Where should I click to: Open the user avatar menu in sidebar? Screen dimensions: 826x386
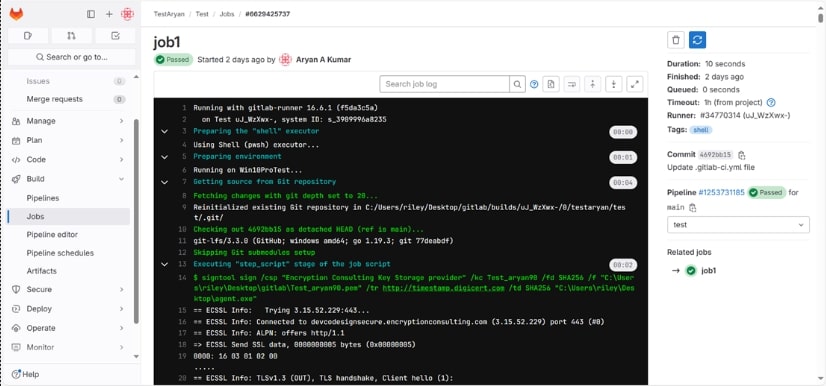pyautogui.click(x=127, y=14)
